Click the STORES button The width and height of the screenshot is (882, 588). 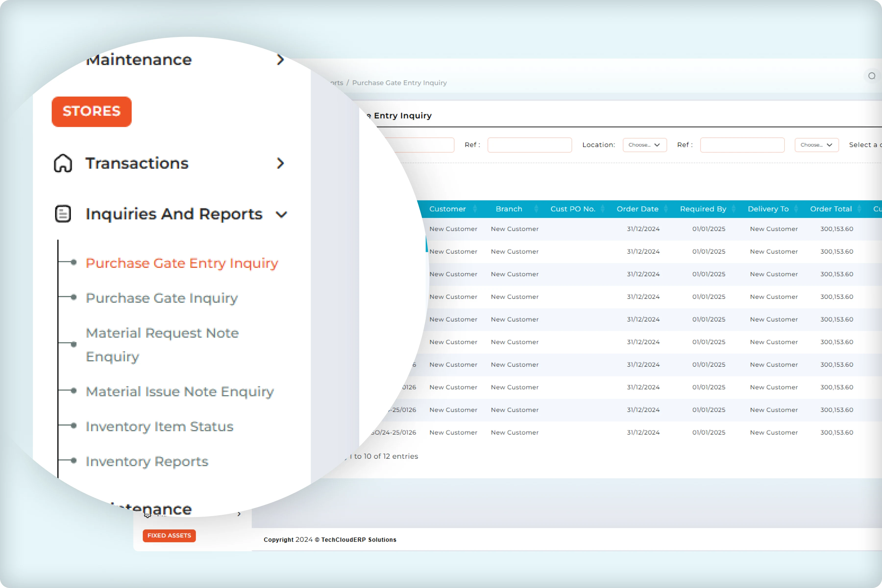[x=91, y=111]
